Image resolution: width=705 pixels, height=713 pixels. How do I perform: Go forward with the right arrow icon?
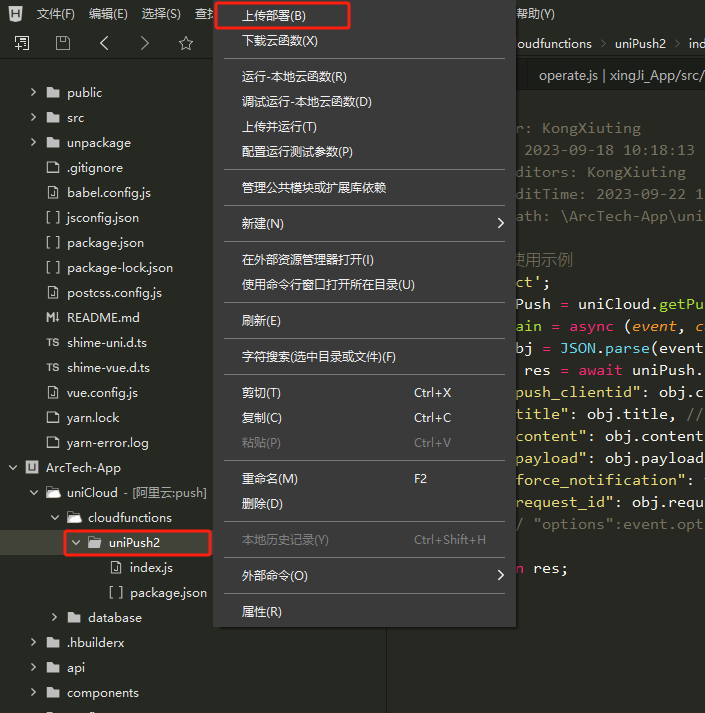(x=145, y=43)
